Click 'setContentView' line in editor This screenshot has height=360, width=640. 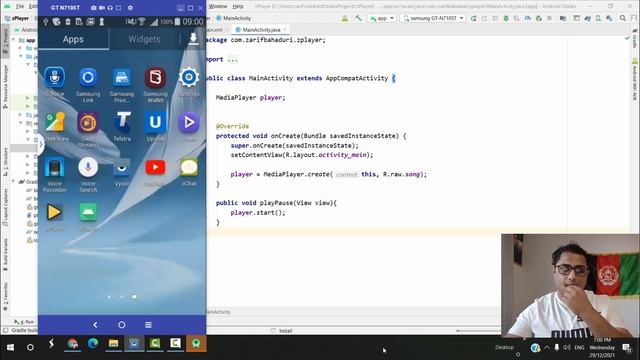[302, 155]
